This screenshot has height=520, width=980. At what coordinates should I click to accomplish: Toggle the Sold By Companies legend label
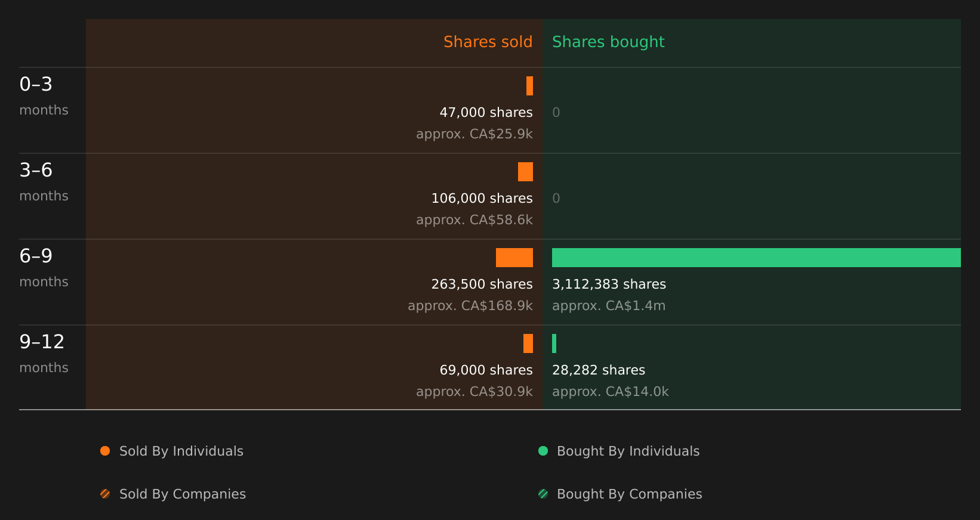[x=183, y=494]
